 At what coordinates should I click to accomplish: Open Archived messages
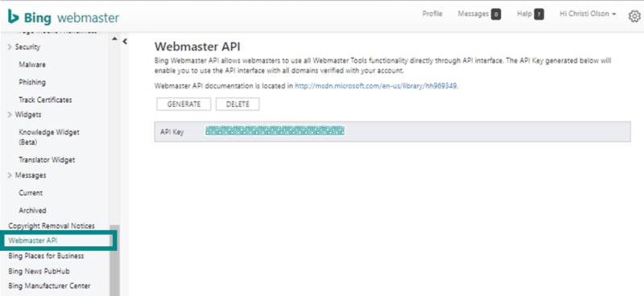coord(32,210)
